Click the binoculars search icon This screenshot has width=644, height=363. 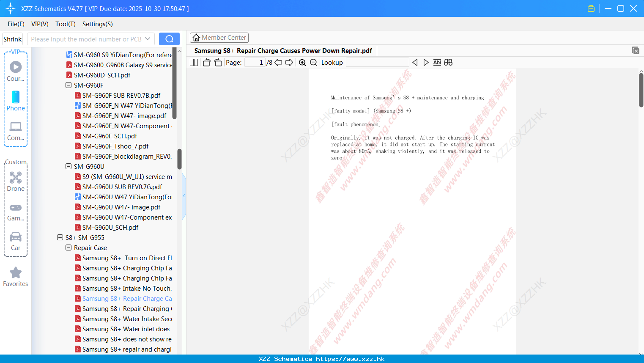[448, 62]
